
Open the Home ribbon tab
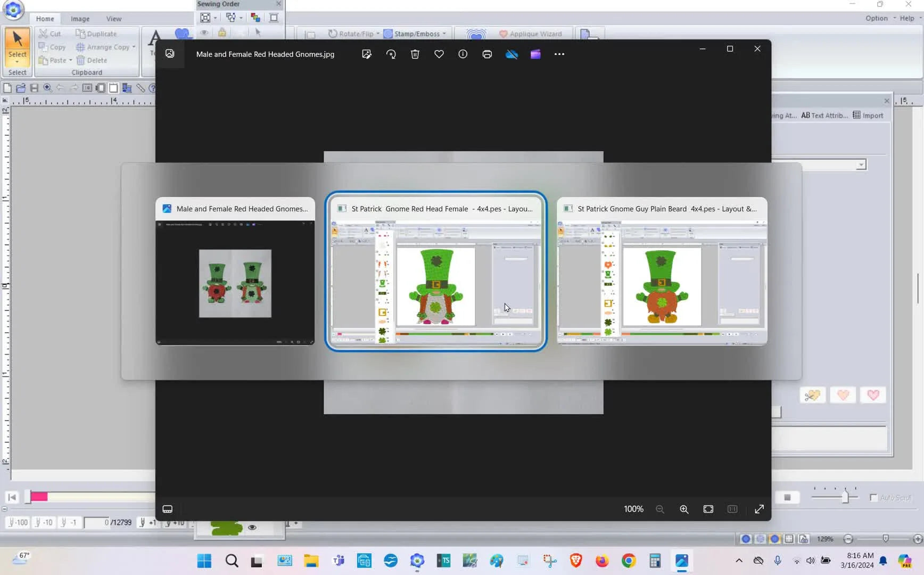pyautogui.click(x=45, y=19)
